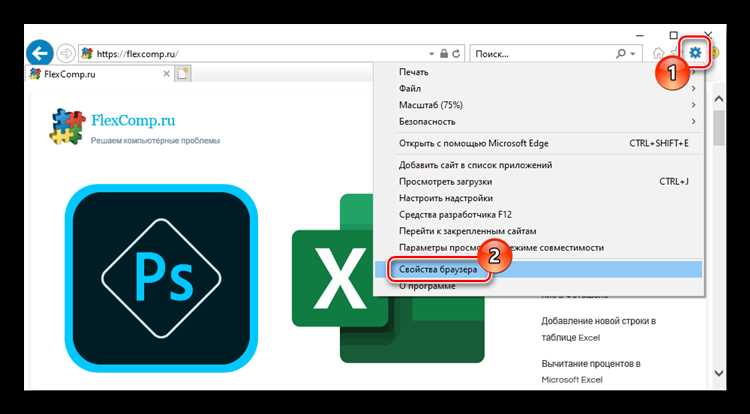This screenshot has height=414, width=750.
Task: Click the vertical scrollbar thumb
Action: coord(718,128)
